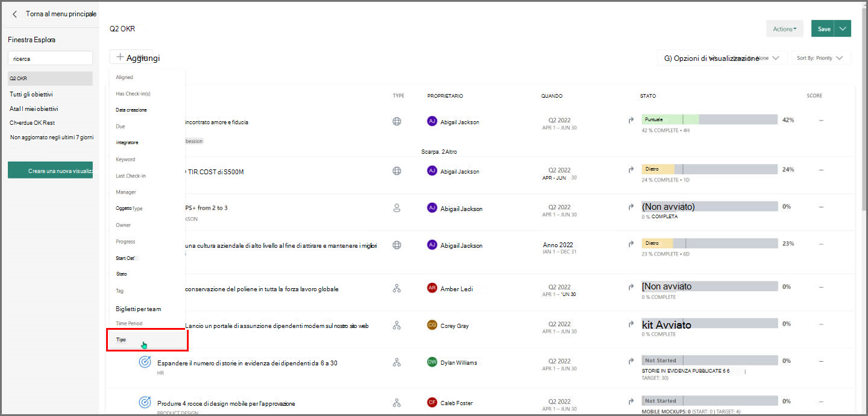Image resolution: width=868 pixels, height=416 pixels.
Task: Click team icon in Caleb Foster row
Action: 397,403
